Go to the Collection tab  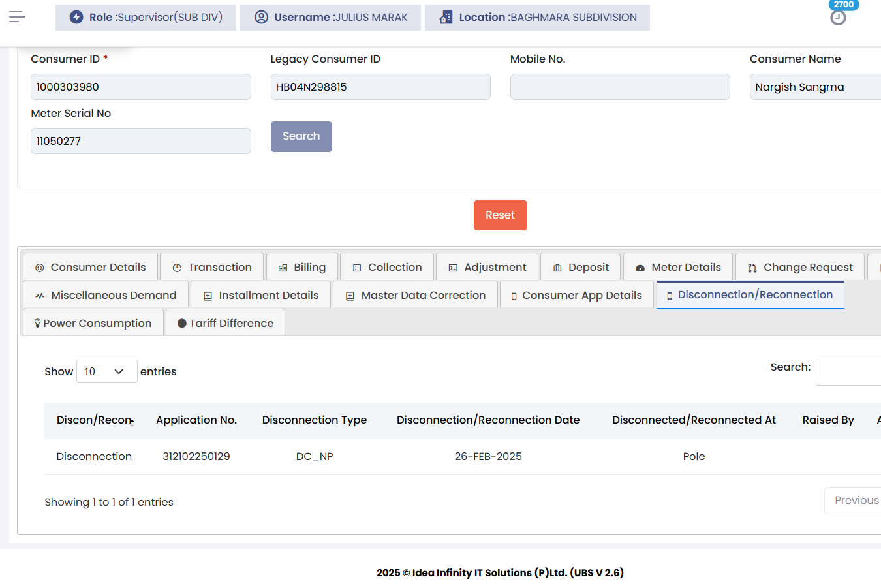(x=387, y=267)
